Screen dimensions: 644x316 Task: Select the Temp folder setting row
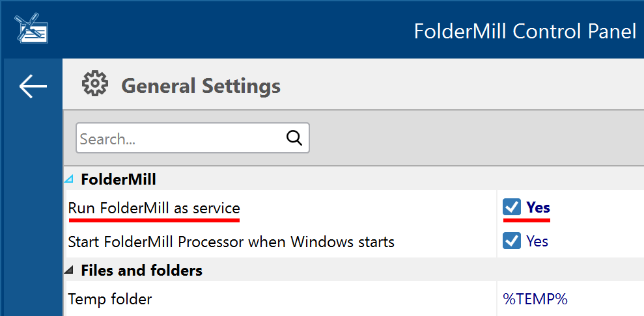(x=354, y=299)
